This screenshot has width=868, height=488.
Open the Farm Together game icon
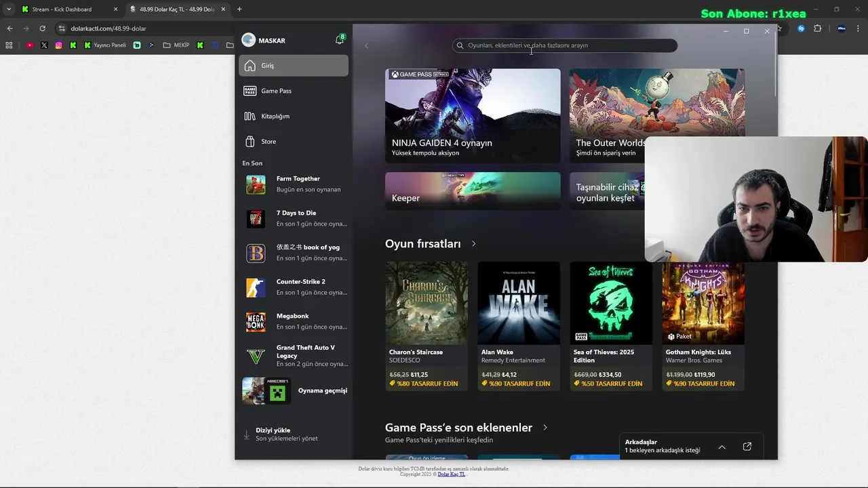(x=256, y=184)
